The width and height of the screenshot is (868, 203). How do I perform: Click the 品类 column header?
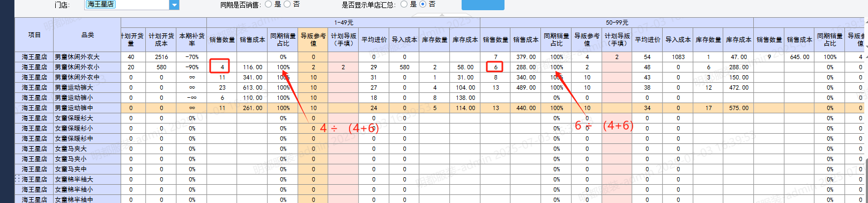click(87, 35)
